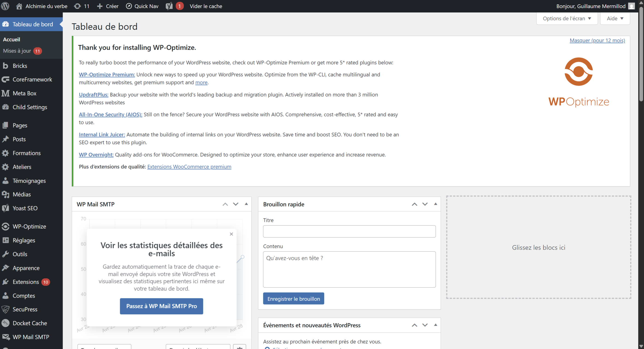The height and width of the screenshot is (349, 644).
Task: Click into the Titre input field
Action: (349, 231)
